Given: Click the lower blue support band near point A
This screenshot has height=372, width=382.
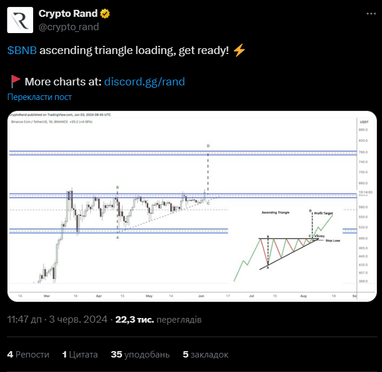Looking at the screenshot, I should tap(119, 231).
